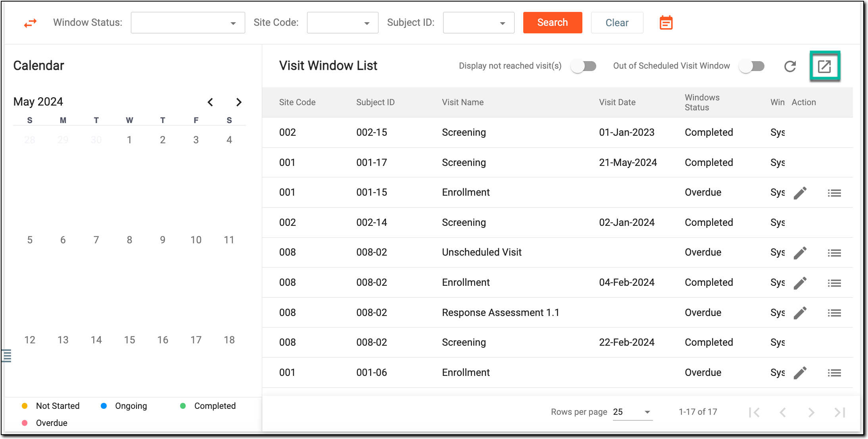Go to next month in calendar
The image size is (868, 439).
click(x=239, y=102)
